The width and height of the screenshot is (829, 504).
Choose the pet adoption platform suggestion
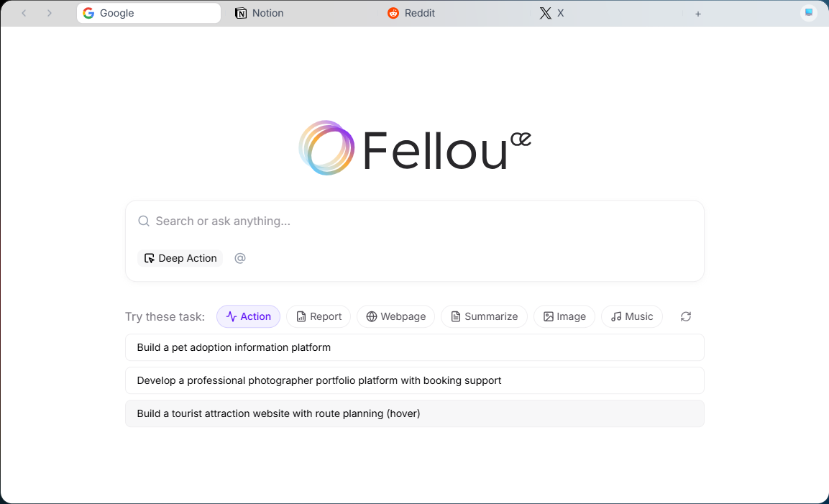[414, 347]
